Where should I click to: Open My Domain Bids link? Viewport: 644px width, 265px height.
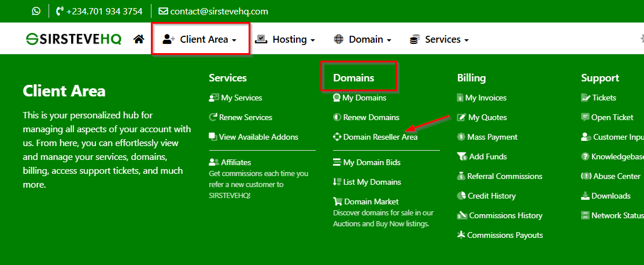tap(372, 162)
